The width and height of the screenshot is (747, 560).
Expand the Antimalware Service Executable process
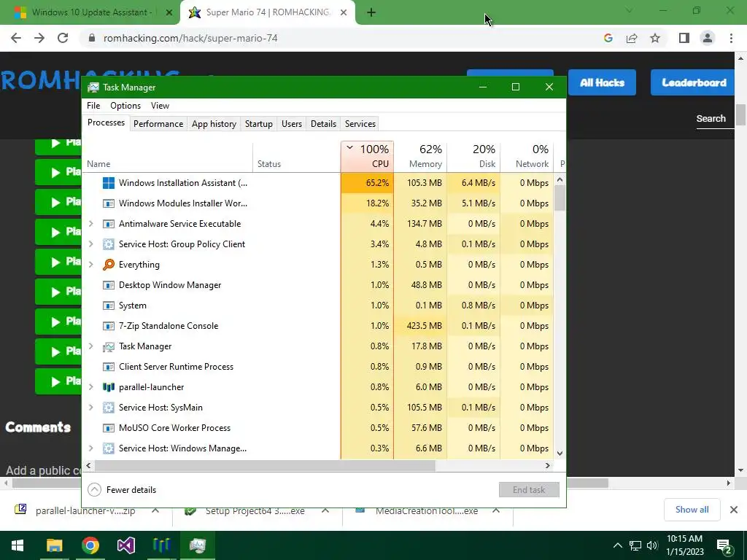(91, 224)
